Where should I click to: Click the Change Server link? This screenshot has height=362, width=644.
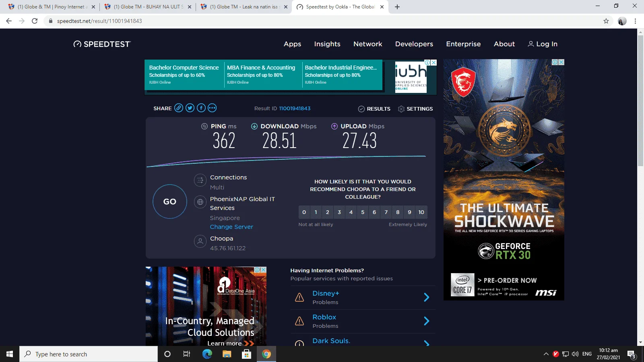pyautogui.click(x=231, y=227)
